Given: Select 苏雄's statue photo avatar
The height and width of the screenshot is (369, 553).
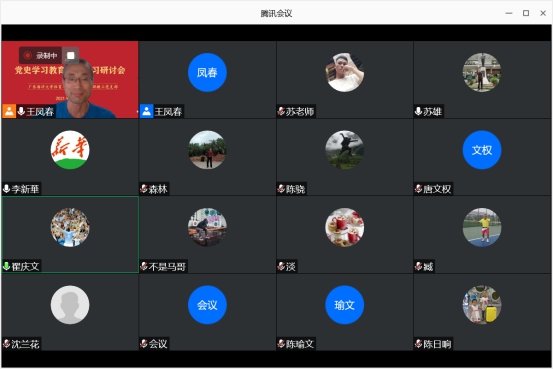Looking at the screenshot, I should pos(482,73).
